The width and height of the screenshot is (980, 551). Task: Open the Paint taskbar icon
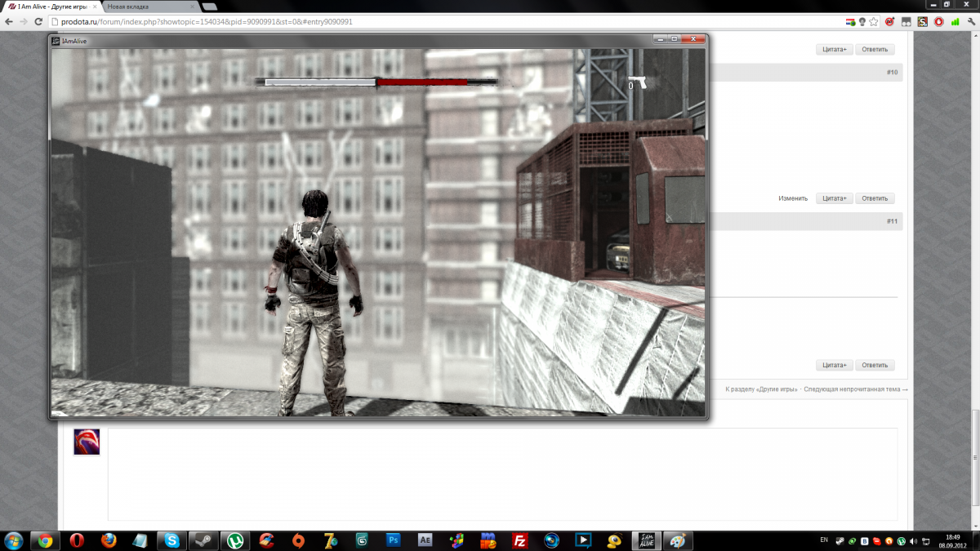(x=678, y=540)
